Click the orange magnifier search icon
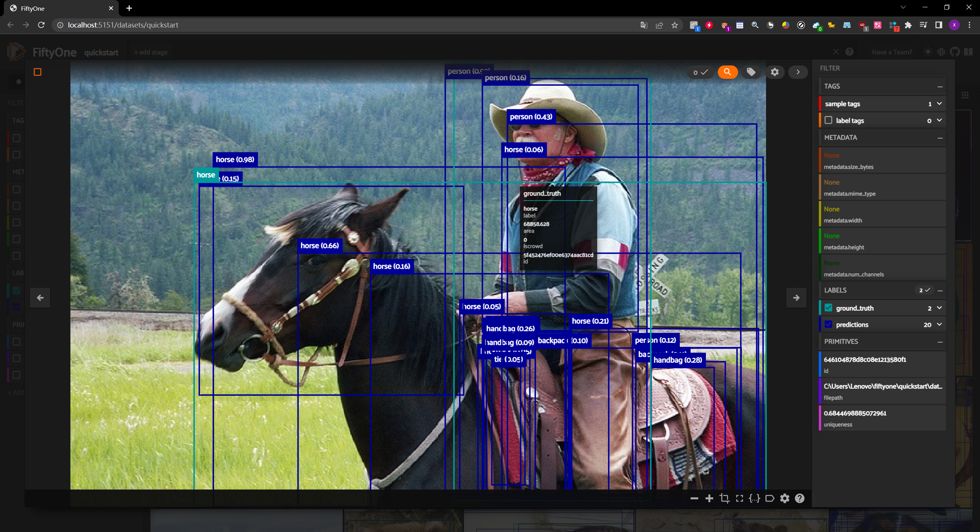The image size is (980, 532). point(727,72)
